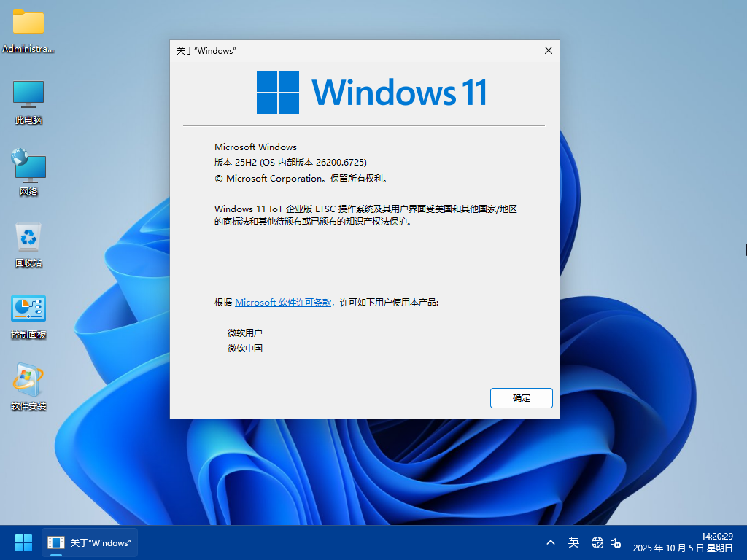Toggle the 英 input method indicator
The height and width of the screenshot is (560, 747).
coord(574,542)
